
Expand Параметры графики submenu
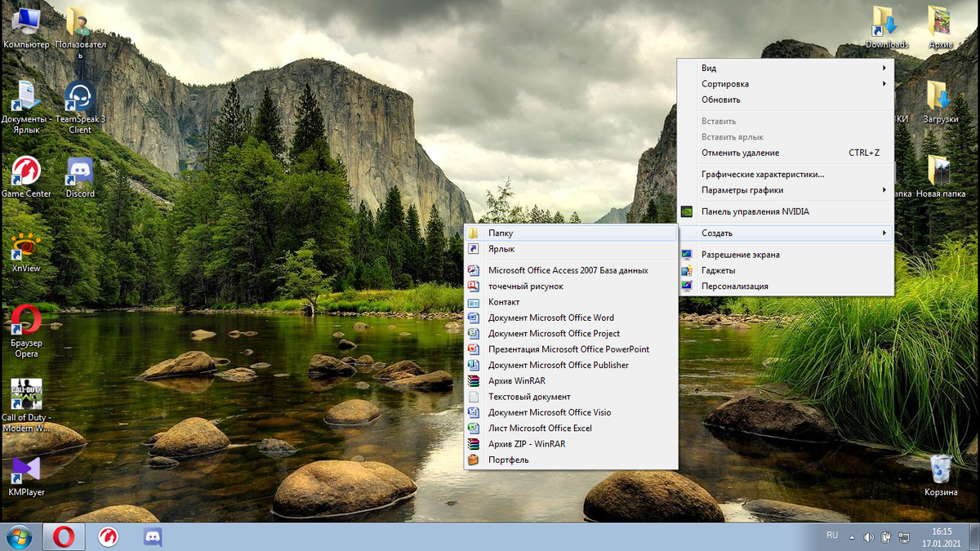(786, 190)
